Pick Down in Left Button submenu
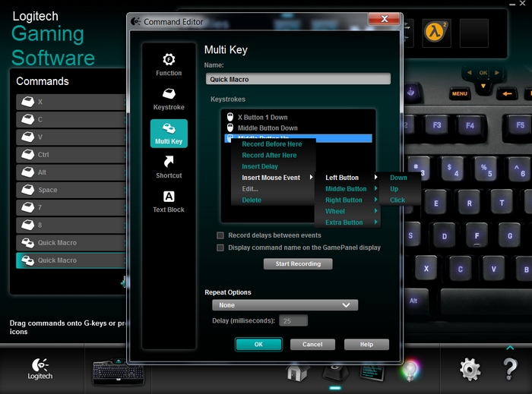This screenshot has height=394, width=532. (398, 178)
